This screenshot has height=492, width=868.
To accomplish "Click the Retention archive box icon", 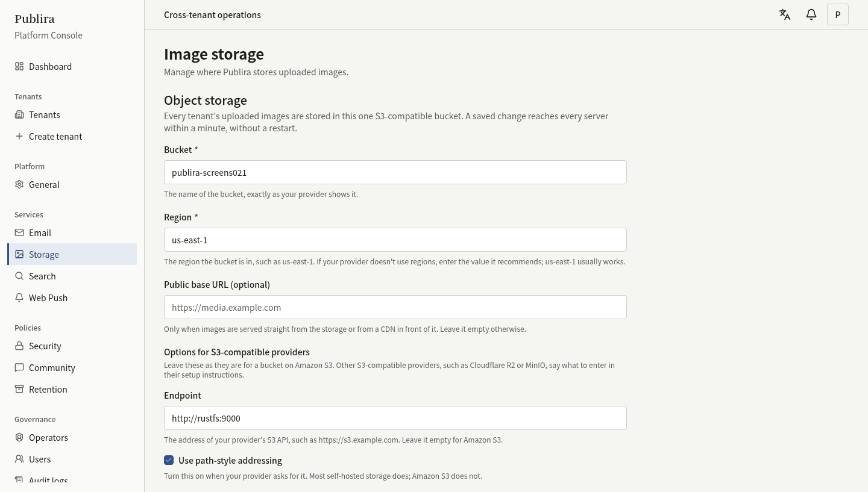I will click(19, 389).
